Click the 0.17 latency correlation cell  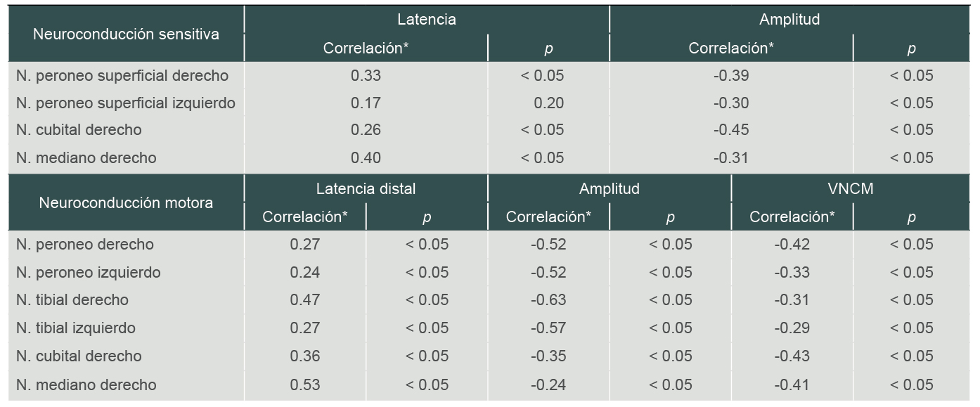tap(366, 103)
